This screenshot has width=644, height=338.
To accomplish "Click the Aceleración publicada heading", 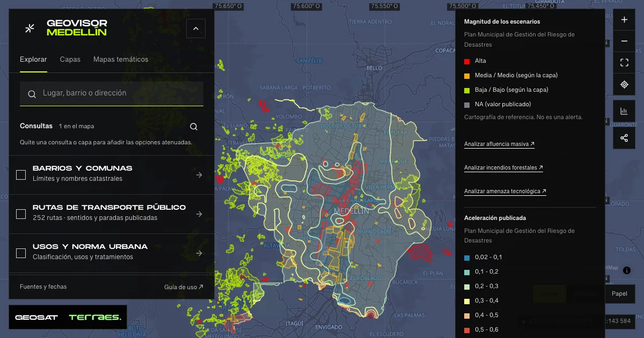I will (495, 218).
